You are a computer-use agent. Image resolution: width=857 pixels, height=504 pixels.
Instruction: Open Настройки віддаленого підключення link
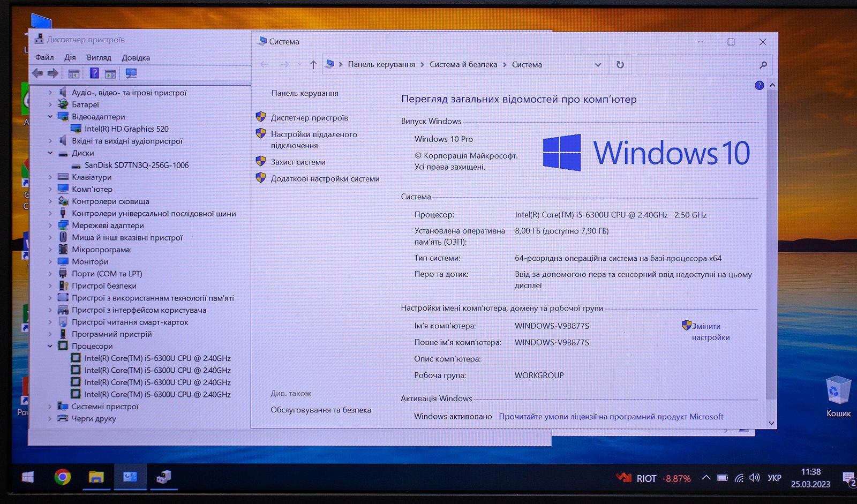pyautogui.click(x=314, y=140)
